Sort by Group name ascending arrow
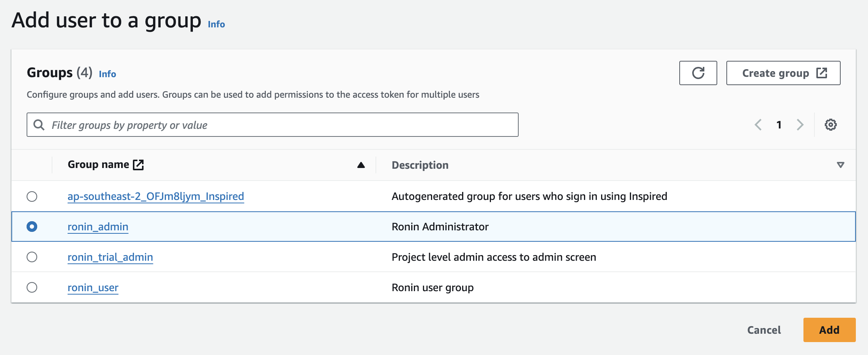The image size is (868, 355). [361, 165]
